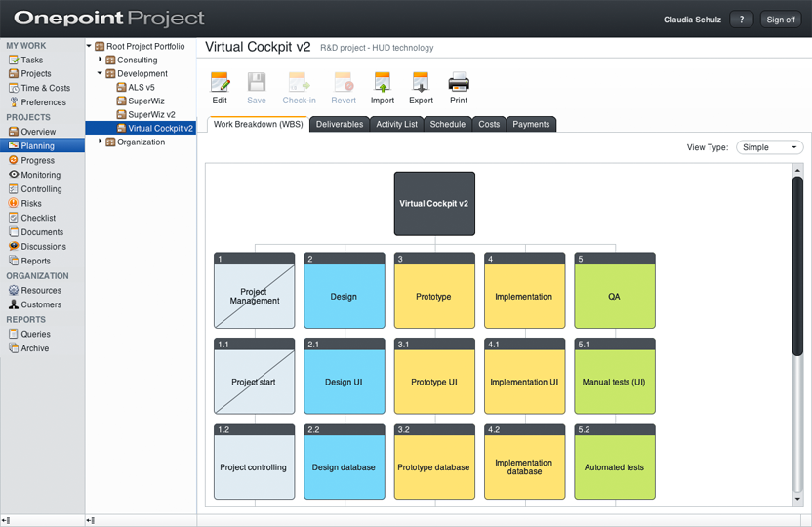The width and height of the screenshot is (812, 527).
Task: Click the Save toolbar icon
Action: point(257,82)
